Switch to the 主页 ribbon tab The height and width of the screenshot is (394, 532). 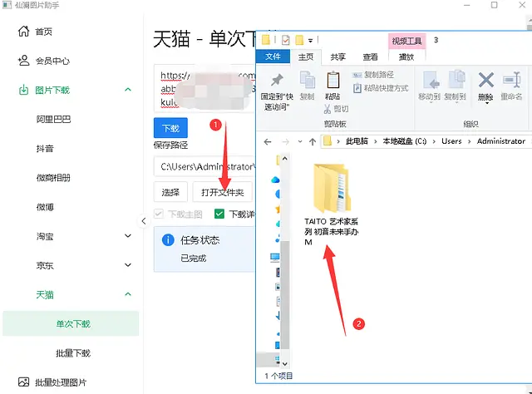pyautogui.click(x=306, y=57)
